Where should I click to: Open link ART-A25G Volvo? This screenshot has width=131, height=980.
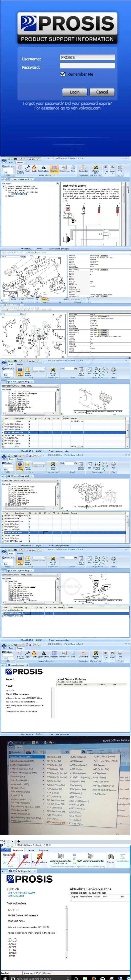click(x=16, y=896)
